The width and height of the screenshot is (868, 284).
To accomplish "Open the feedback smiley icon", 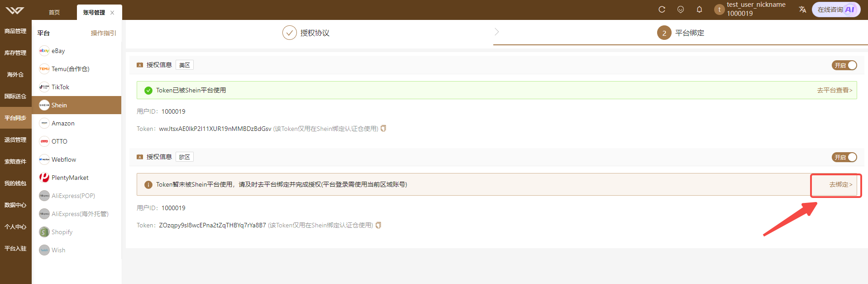I will [x=681, y=10].
